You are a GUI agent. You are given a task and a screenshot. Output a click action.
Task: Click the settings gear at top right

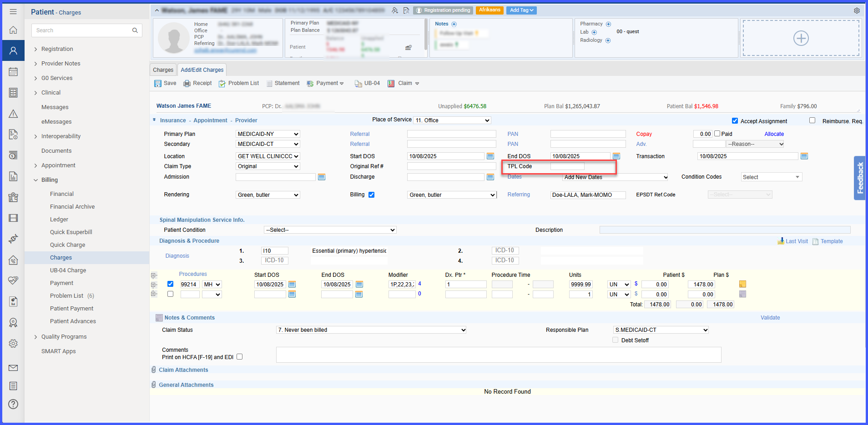(857, 10)
